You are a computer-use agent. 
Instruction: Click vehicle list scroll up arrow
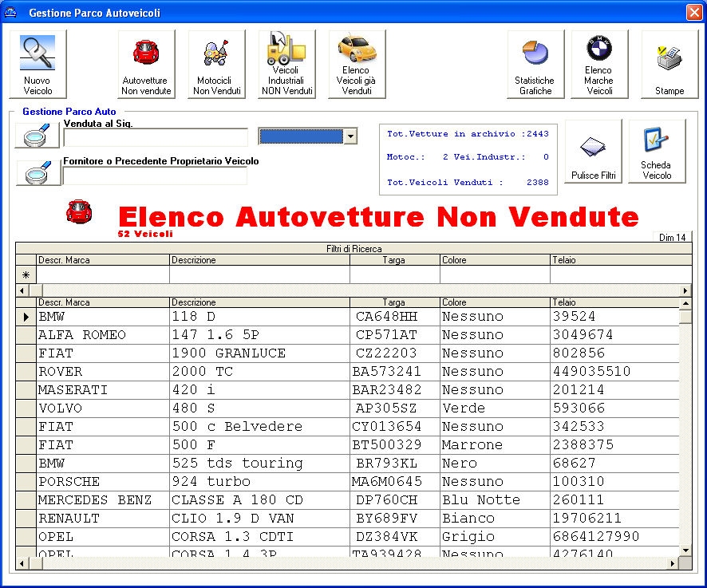click(685, 303)
